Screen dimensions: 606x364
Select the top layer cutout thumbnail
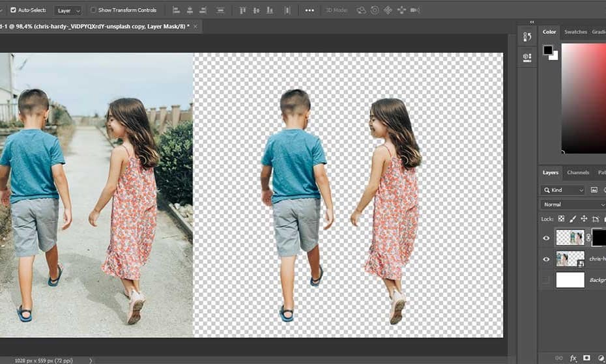tap(570, 238)
